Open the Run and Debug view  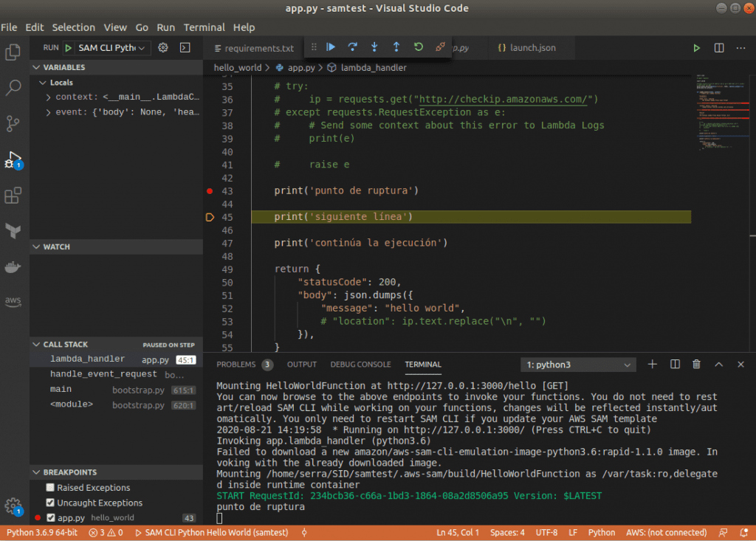point(13,159)
